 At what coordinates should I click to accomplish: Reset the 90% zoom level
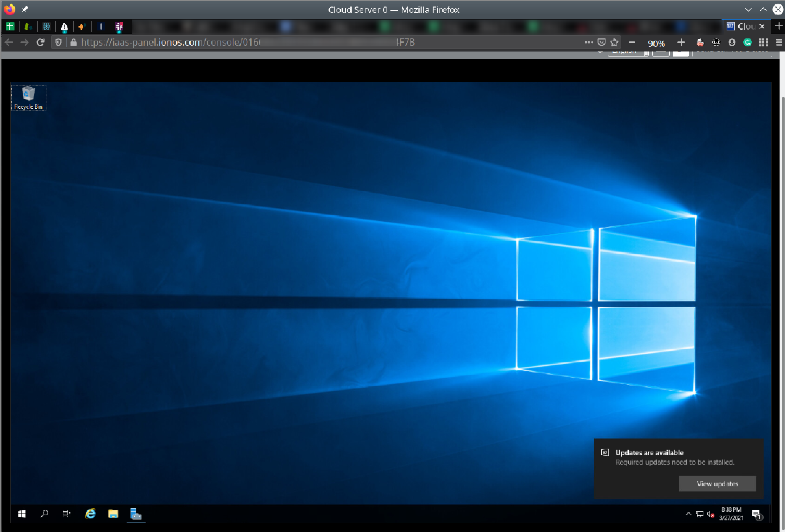[656, 43]
